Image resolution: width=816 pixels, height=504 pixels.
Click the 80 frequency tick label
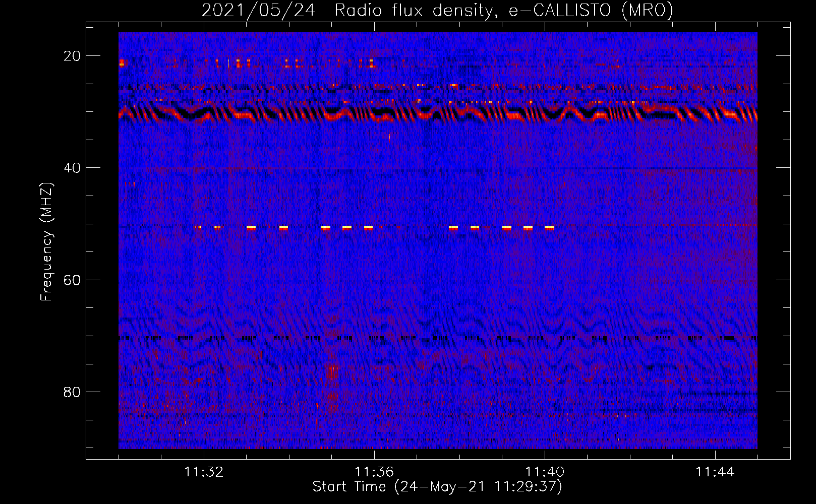coord(73,392)
